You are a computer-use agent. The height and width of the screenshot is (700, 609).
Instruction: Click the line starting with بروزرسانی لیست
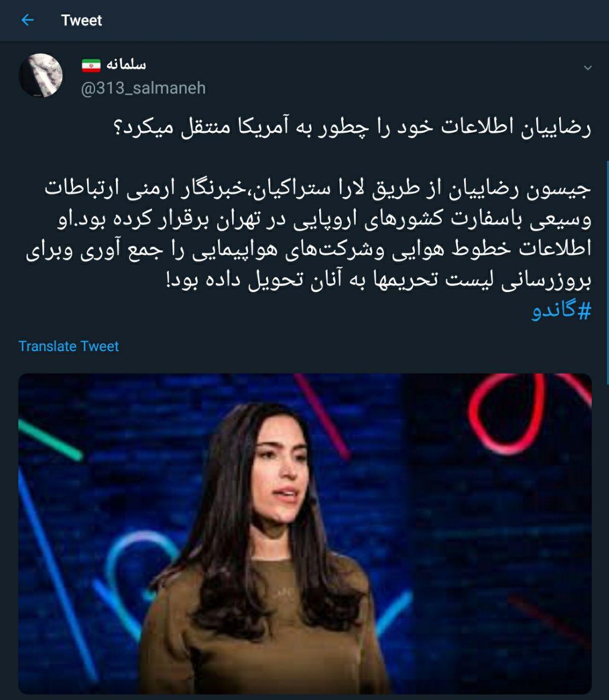tap(378, 281)
